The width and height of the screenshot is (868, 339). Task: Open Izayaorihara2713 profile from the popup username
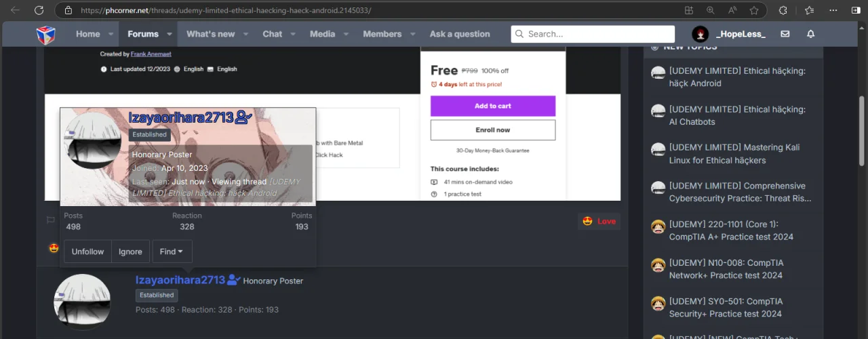click(x=181, y=117)
